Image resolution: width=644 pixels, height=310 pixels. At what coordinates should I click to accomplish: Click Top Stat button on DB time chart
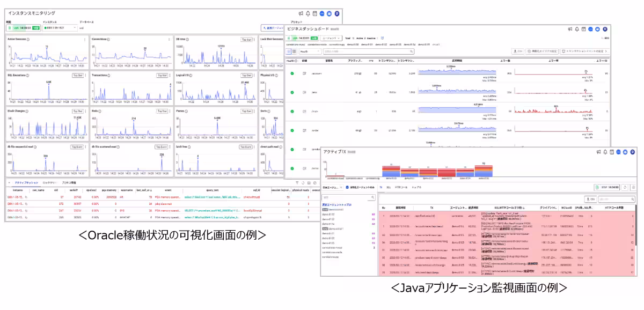point(246,39)
